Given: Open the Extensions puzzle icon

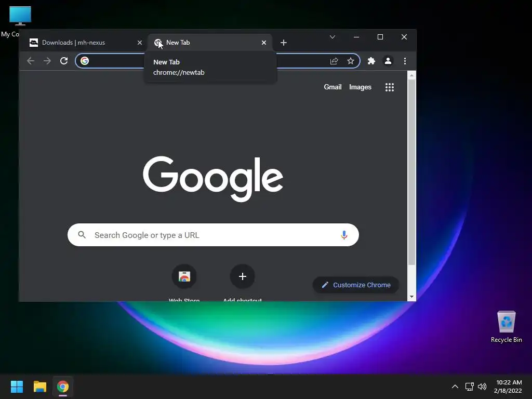Looking at the screenshot, I should coord(371,61).
